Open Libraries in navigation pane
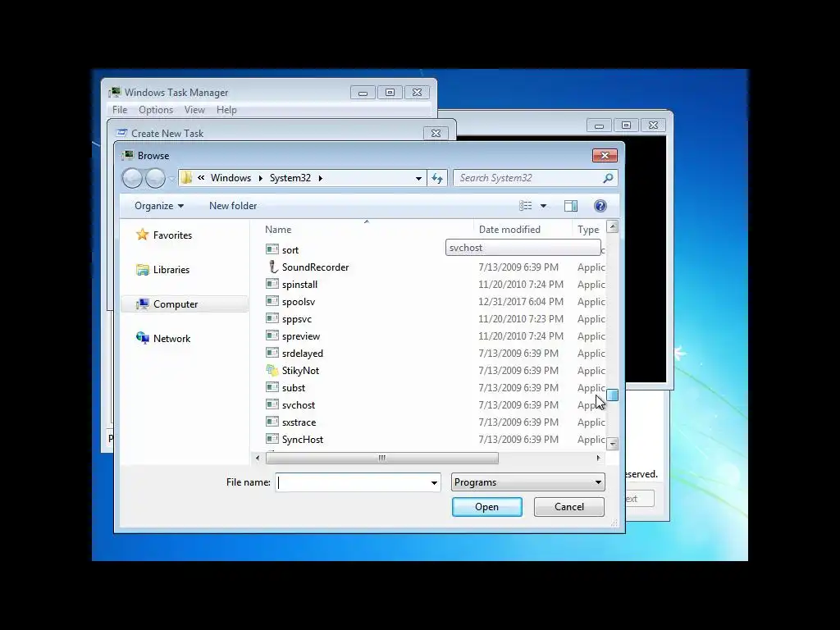 tap(171, 269)
